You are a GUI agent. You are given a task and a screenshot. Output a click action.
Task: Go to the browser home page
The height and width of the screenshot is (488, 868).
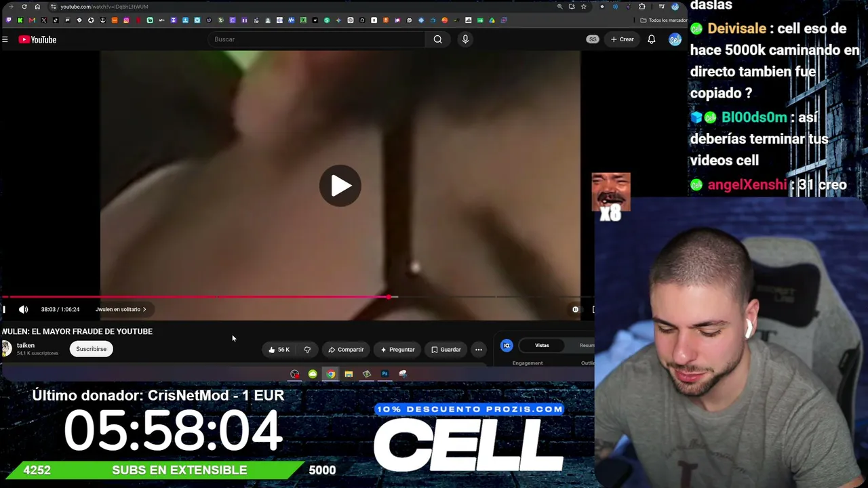coord(37,7)
